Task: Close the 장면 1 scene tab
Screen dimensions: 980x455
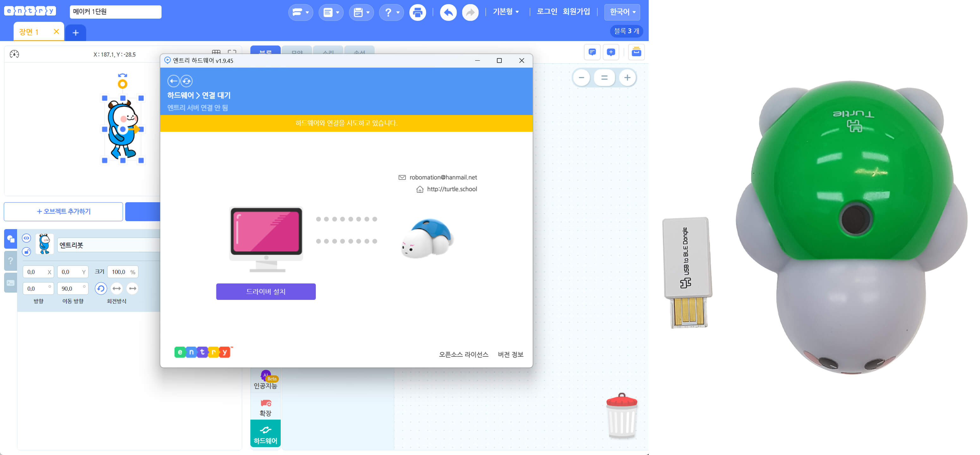Action: [56, 32]
